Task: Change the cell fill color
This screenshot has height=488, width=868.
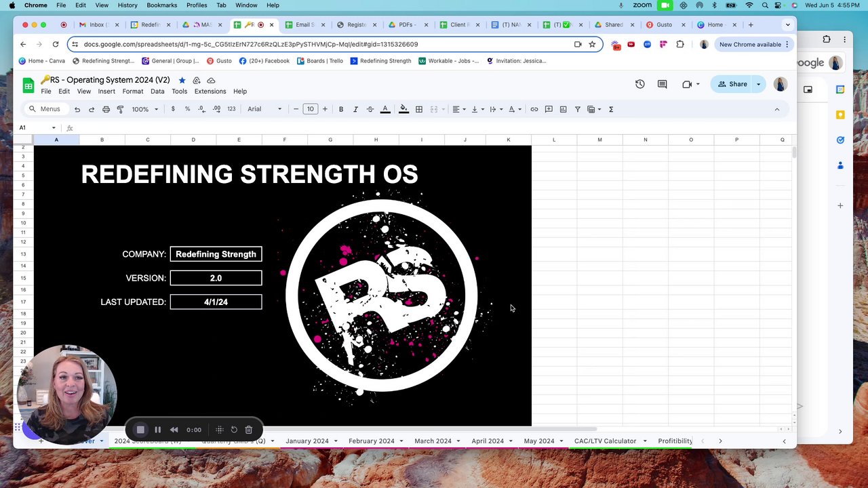Action: pos(403,109)
